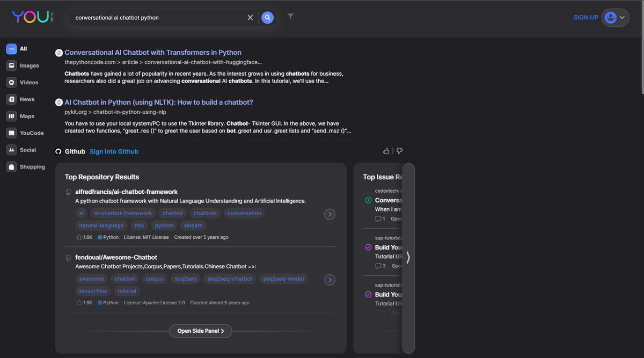Thumbs up the Github app
This screenshot has height=358, width=644.
386,151
